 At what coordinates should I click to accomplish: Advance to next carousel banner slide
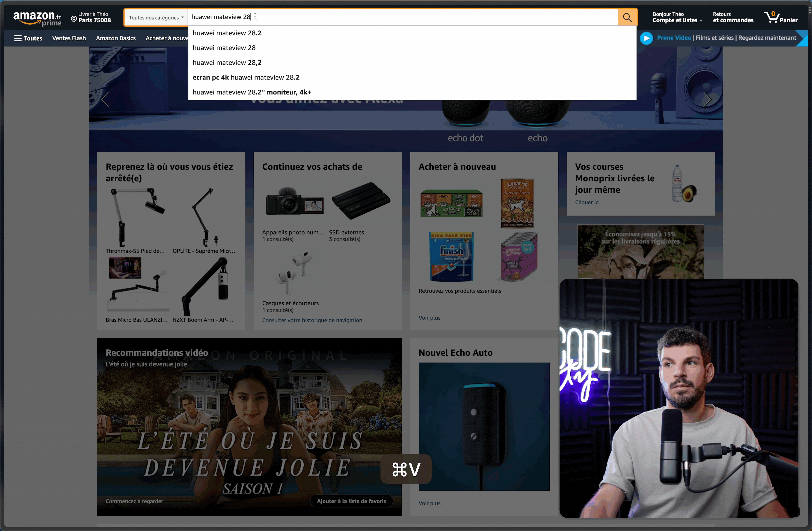click(708, 100)
